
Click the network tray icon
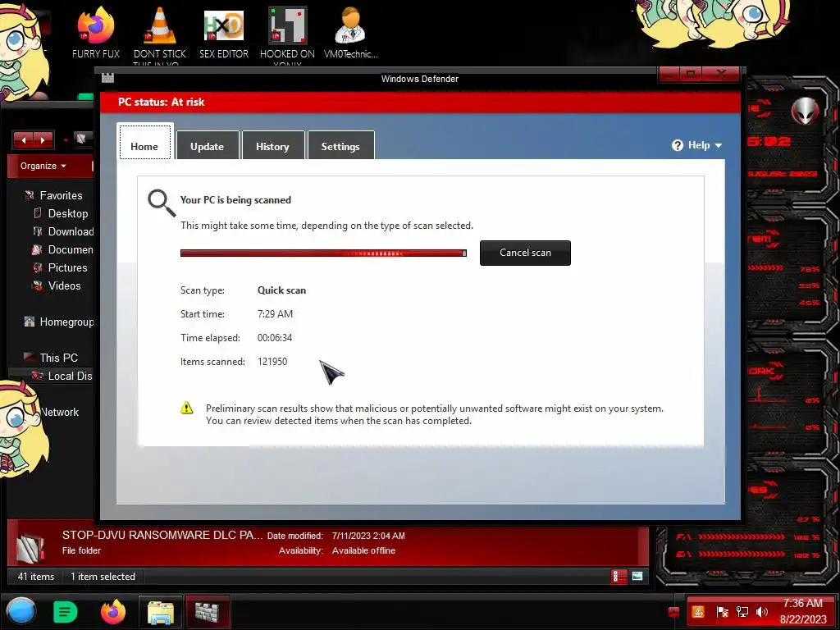(742, 612)
